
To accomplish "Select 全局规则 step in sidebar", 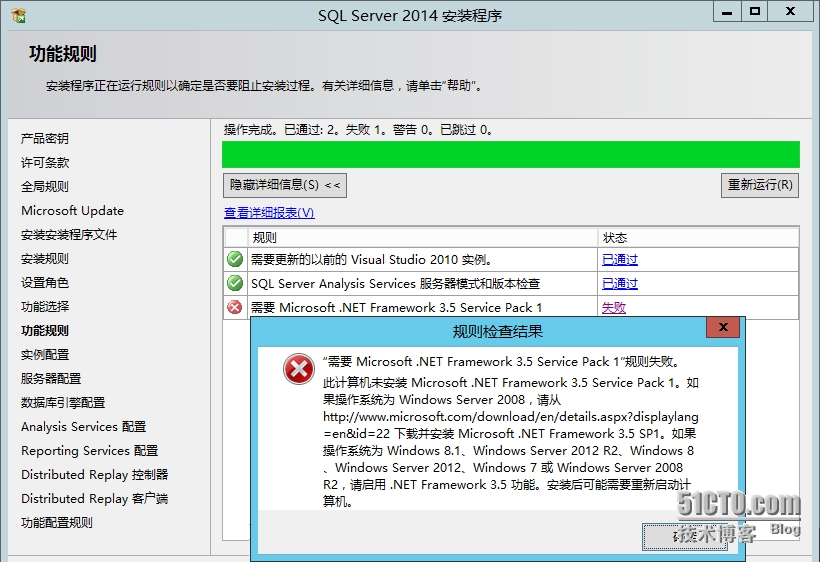I will click(45, 187).
